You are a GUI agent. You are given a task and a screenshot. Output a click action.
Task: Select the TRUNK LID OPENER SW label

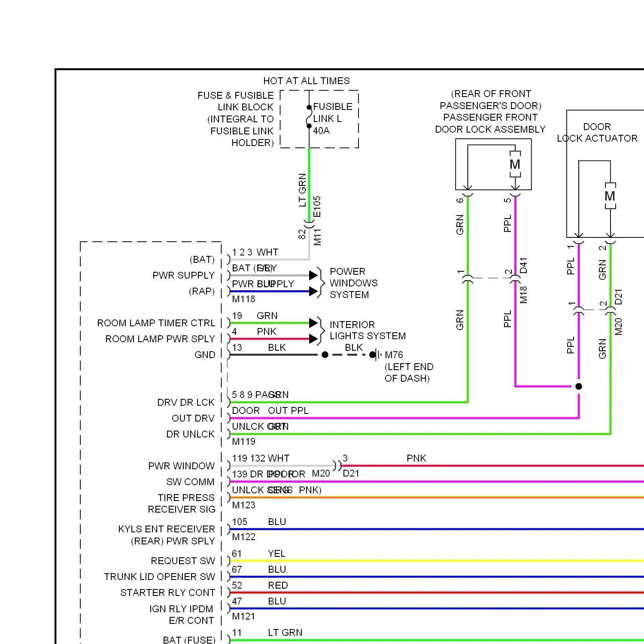pyautogui.click(x=159, y=577)
